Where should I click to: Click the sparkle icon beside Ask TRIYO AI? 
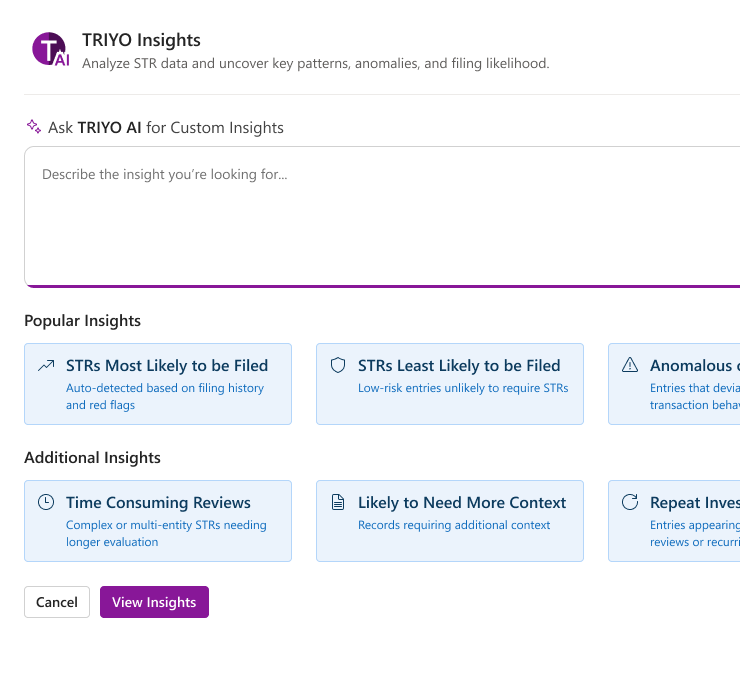click(34, 127)
